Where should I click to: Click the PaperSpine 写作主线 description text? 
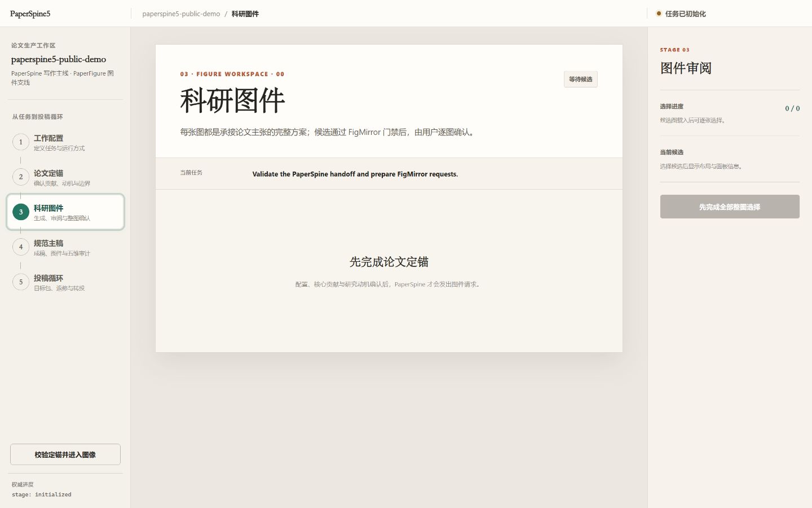tap(63, 78)
